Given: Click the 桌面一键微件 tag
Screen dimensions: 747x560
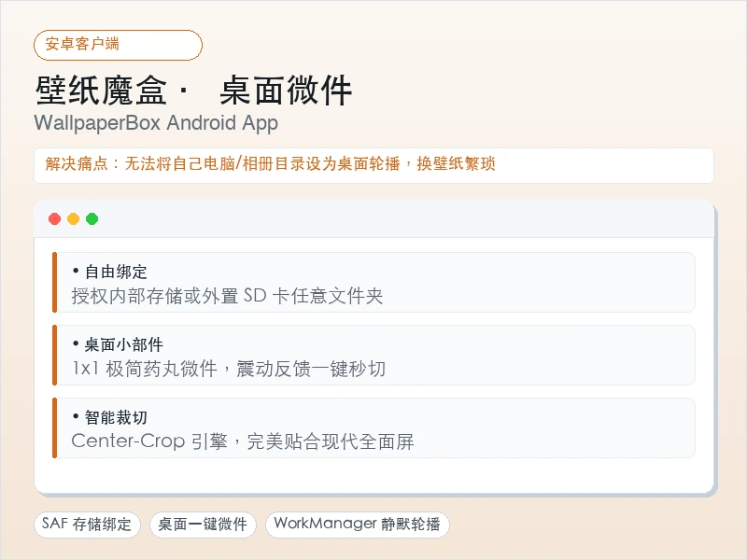Looking at the screenshot, I should pyautogui.click(x=203, y=525).
